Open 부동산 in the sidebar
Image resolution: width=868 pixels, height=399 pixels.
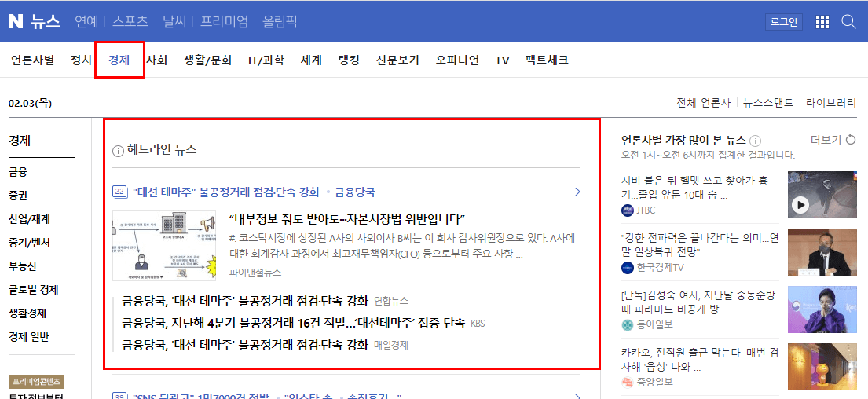(23, 266)
